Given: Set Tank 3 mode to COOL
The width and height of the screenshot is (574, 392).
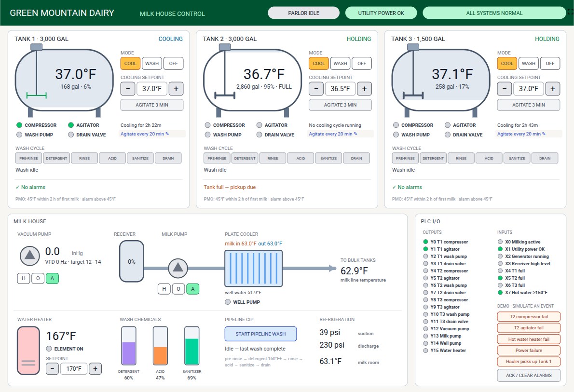Looking at the screenshot, I should 507,63.
